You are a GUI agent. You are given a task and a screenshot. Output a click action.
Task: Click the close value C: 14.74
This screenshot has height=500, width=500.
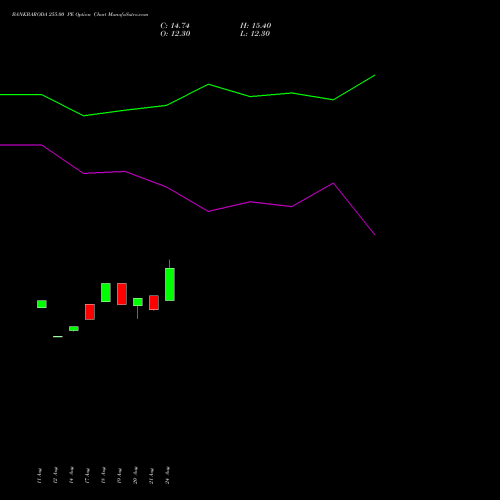click(175, 26)
